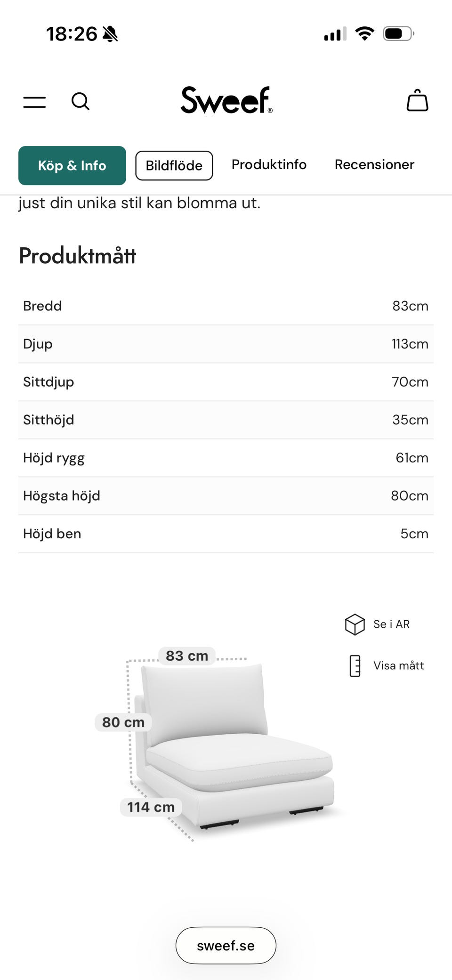Tap the battery status icon
This screenshot has width=452, height=980.
click(x=398, y=34)
